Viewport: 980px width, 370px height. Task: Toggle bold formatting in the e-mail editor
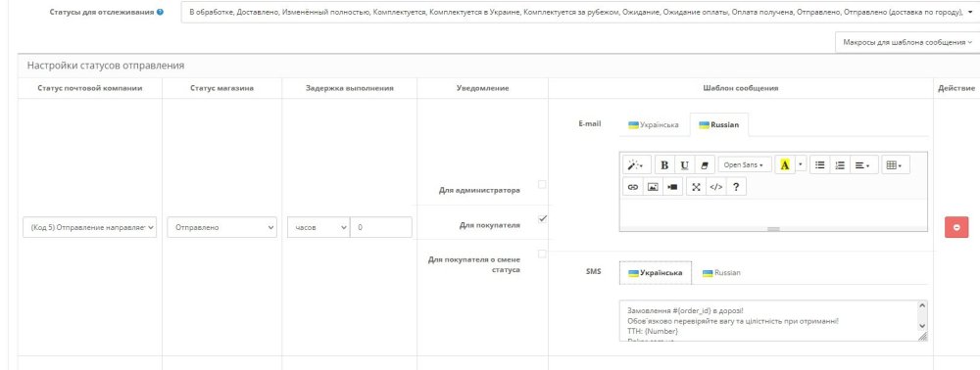tap(664, 165)
